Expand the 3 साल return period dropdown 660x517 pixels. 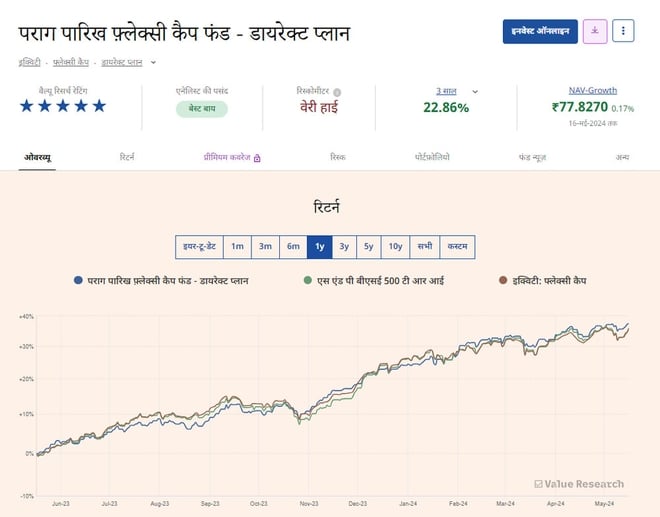click(x=474, y=91)
